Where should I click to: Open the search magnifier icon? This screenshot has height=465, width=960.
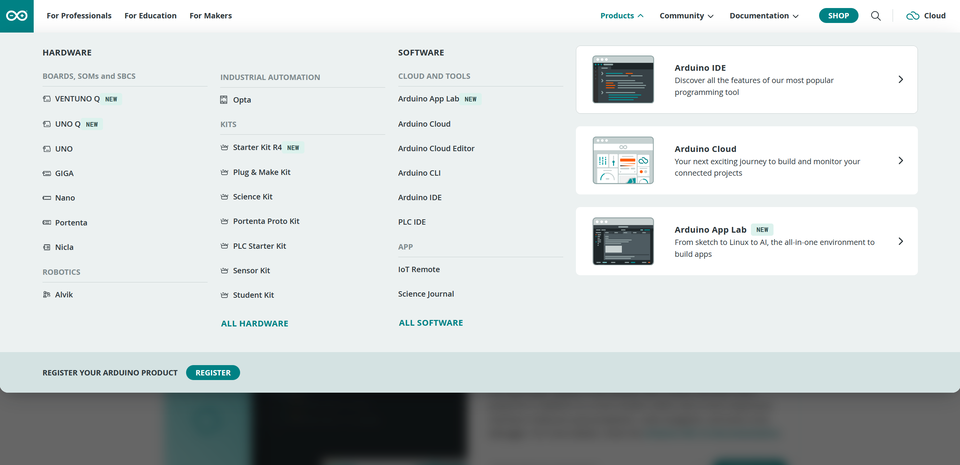876,16
